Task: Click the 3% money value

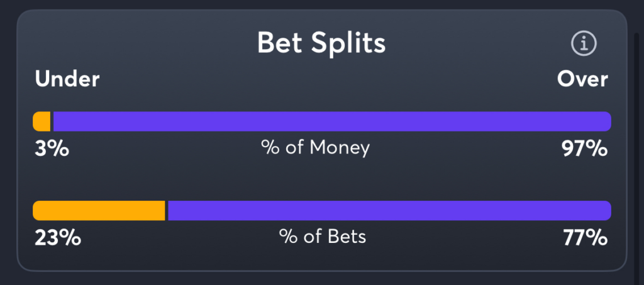Action: tap(52, 148)
